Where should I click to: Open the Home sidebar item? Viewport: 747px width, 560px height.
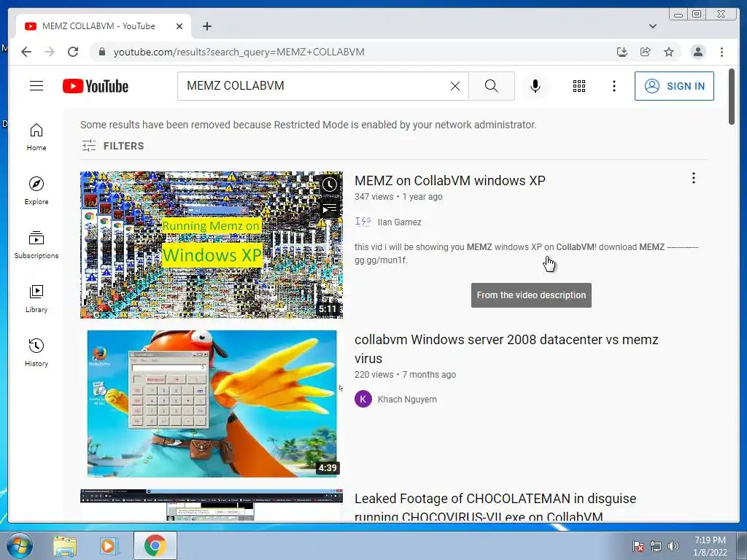[x=36, y=137]
